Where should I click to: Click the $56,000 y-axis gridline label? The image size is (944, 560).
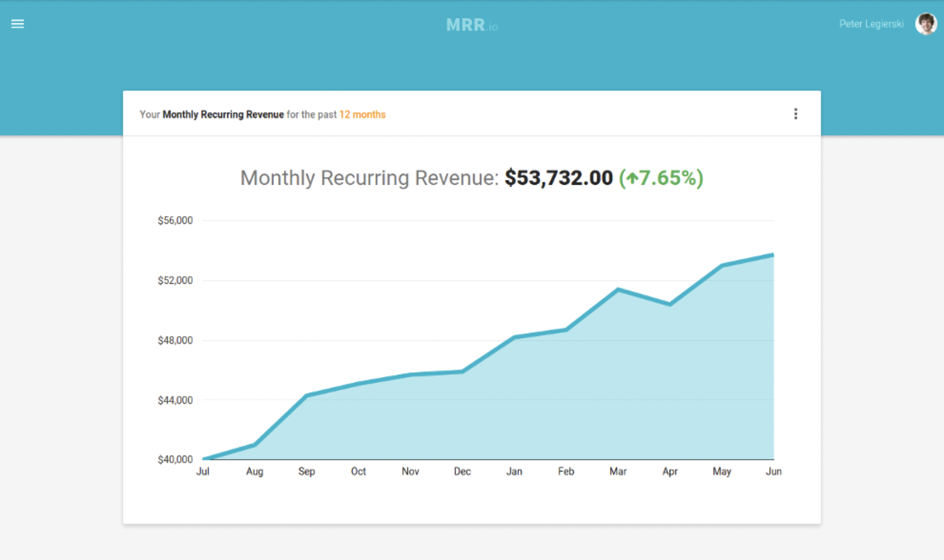click(175, 220)
